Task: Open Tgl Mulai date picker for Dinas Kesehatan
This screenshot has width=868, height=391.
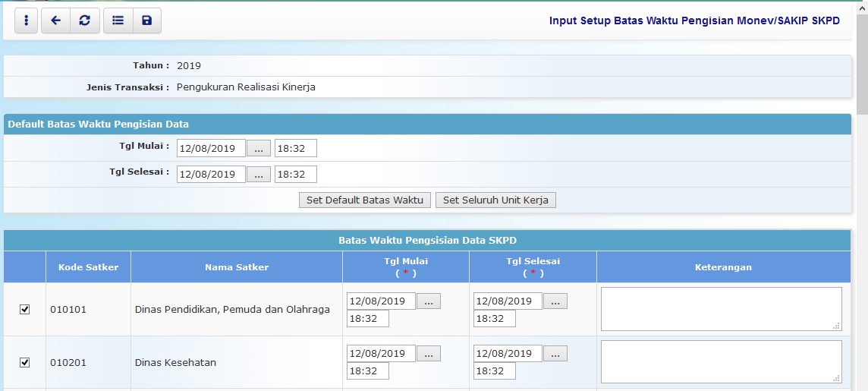Action: pyautogui.click(x=429, y=354)
